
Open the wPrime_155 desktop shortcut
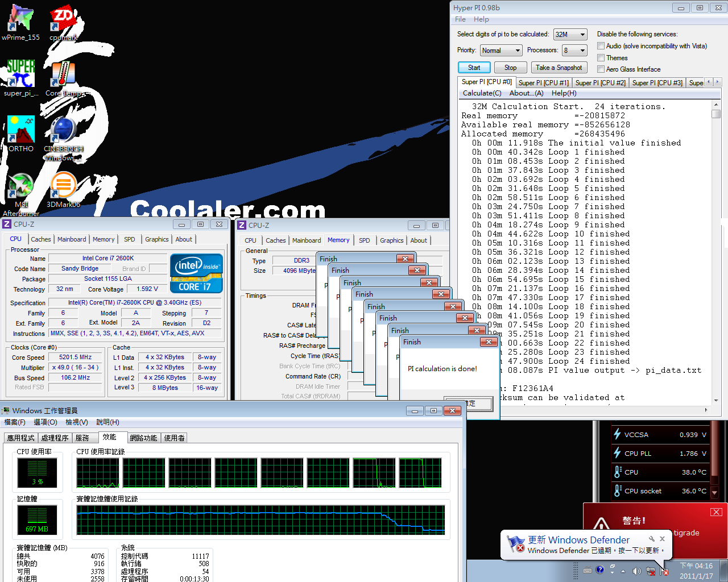click(x=21, y=20)
